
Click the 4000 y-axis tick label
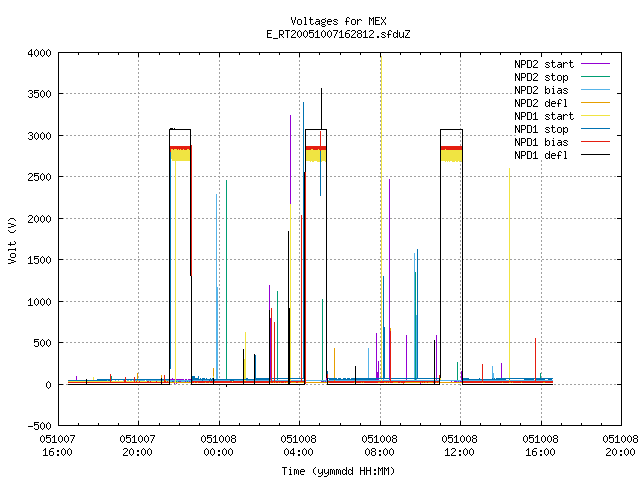[x=39, y=53]
